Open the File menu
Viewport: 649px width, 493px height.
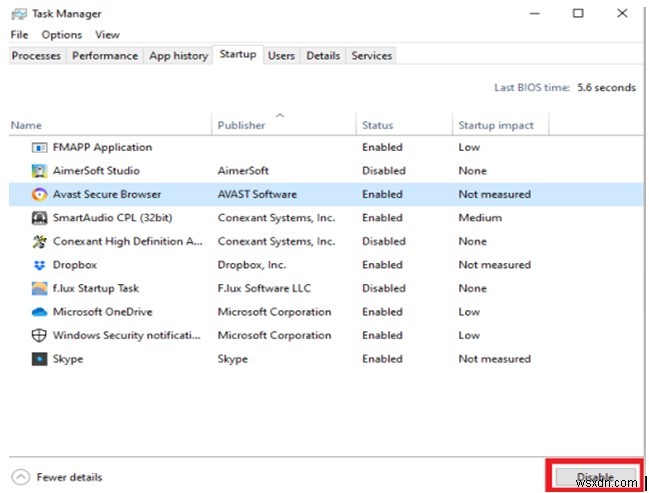(x=19, y=35)
